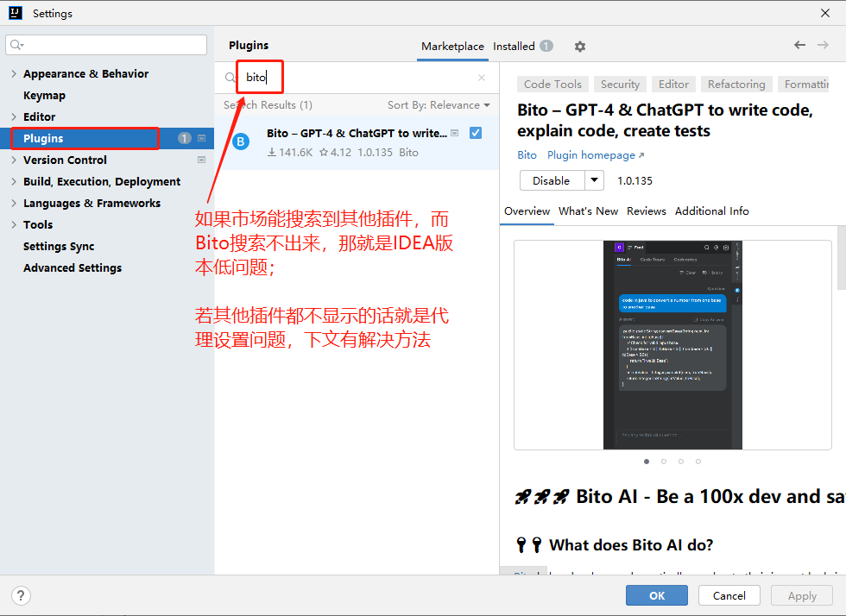Viewport: 846px width, 616px height.
Task: Click the Refactoring tag
Action: (x=736, y=85)
